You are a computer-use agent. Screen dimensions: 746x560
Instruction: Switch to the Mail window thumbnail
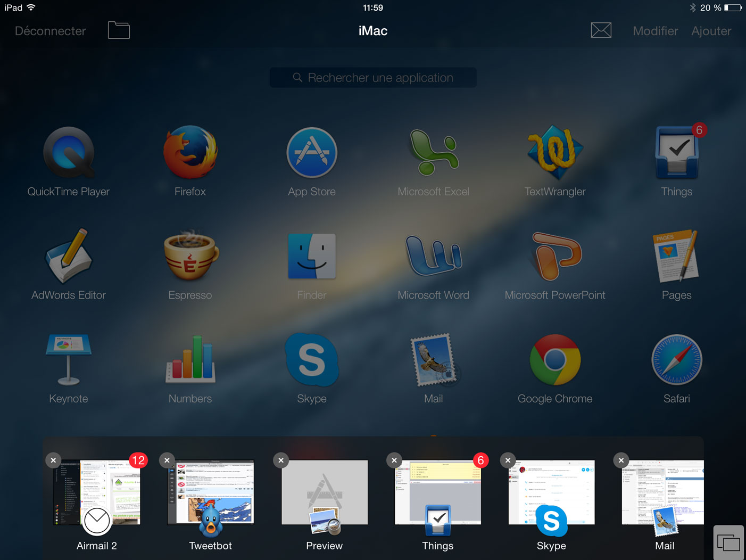point(663,492)
